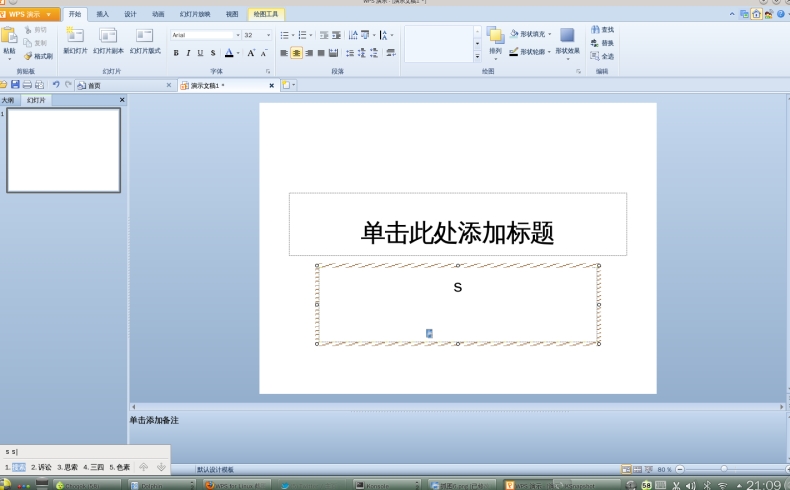Click the Cut (剪切) button
The image size is (790, 490).
pyautogui.click(x=35, y=30)
